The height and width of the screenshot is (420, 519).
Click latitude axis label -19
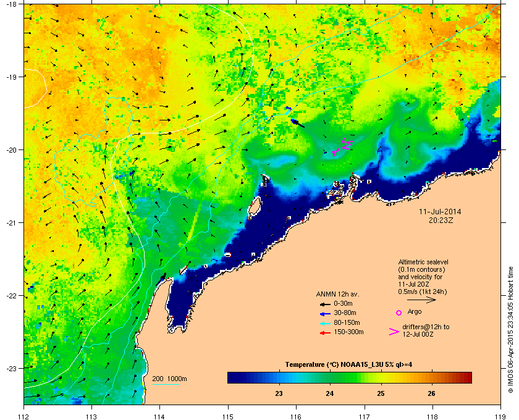click(11, 77)
